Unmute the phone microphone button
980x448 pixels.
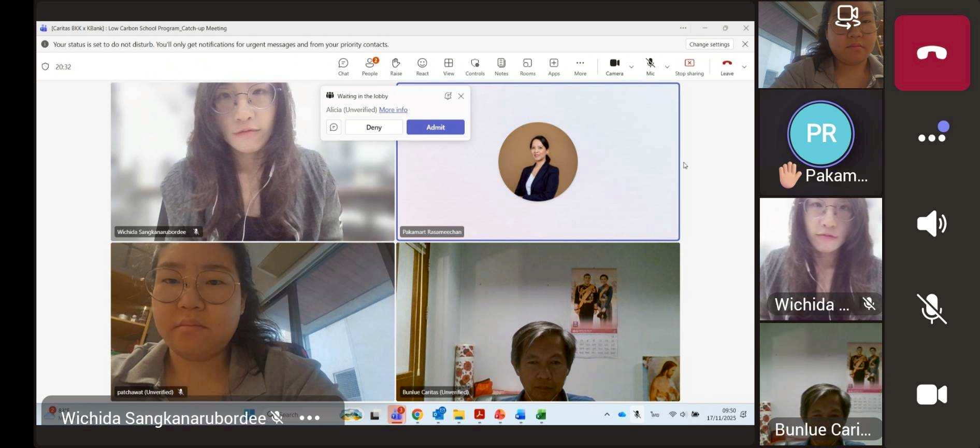coord(931,309)
